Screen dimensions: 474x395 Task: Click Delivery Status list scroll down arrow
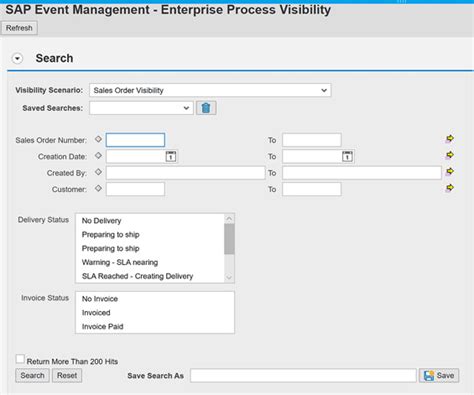pyautogui.click(x=229, y=277)
